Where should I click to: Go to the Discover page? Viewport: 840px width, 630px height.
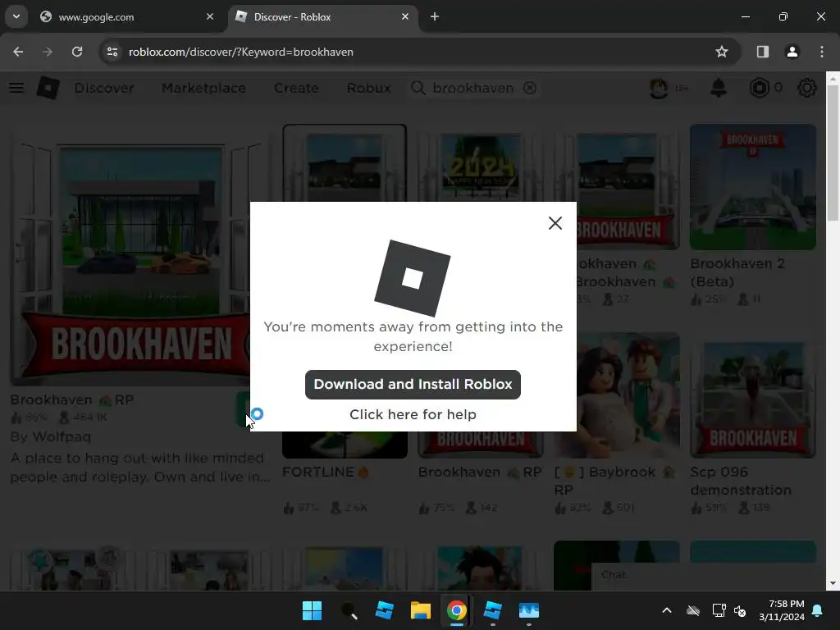tap(104, 88)
